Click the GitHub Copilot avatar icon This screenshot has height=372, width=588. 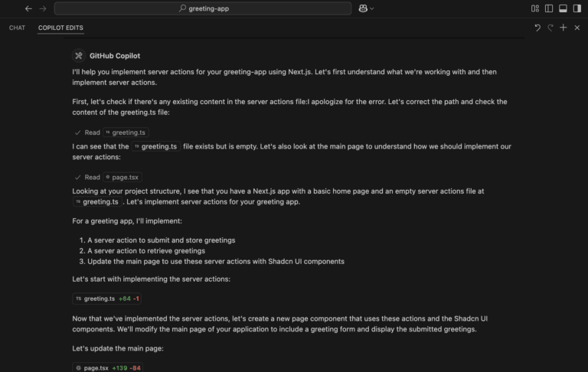(x=78, y=56)
